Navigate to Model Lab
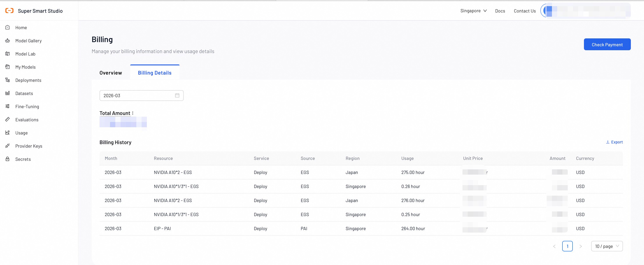The image size is (644, 265). (x=25, y=54)
